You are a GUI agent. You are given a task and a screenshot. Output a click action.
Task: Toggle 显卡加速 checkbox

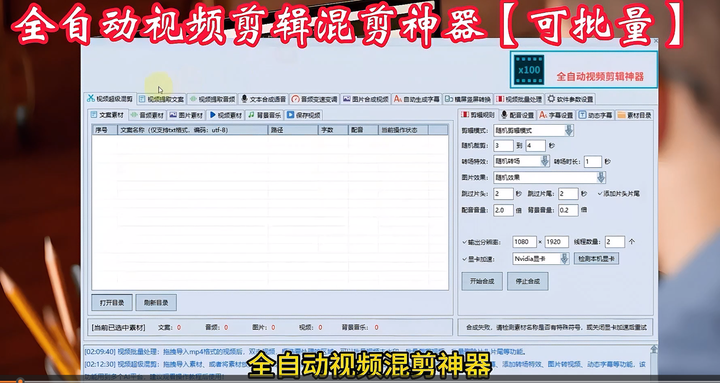coord(478,259)
